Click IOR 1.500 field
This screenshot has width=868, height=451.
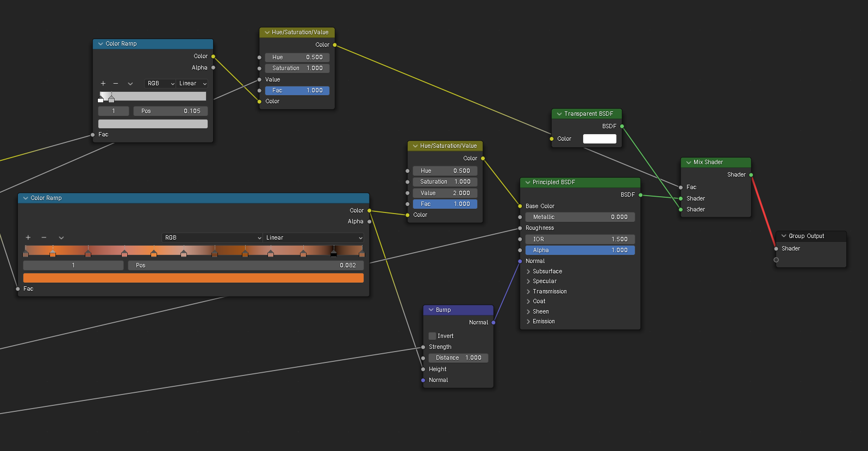tap(580, 240)
